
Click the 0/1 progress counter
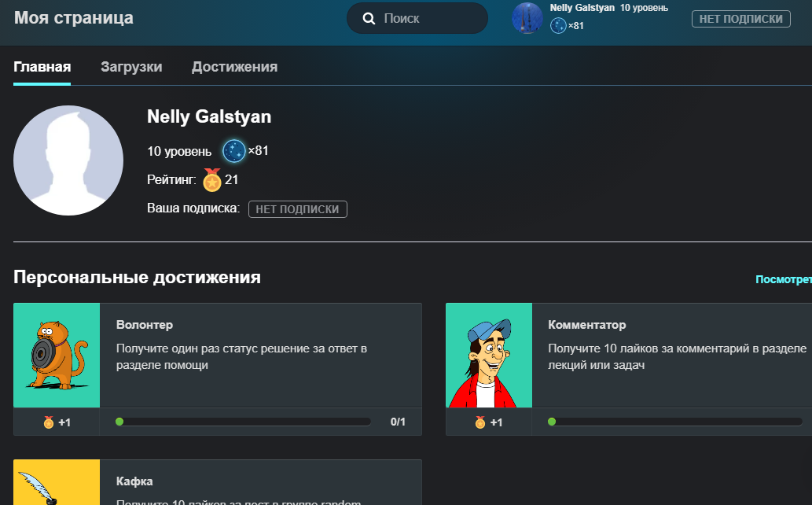[x=398, y=422]
